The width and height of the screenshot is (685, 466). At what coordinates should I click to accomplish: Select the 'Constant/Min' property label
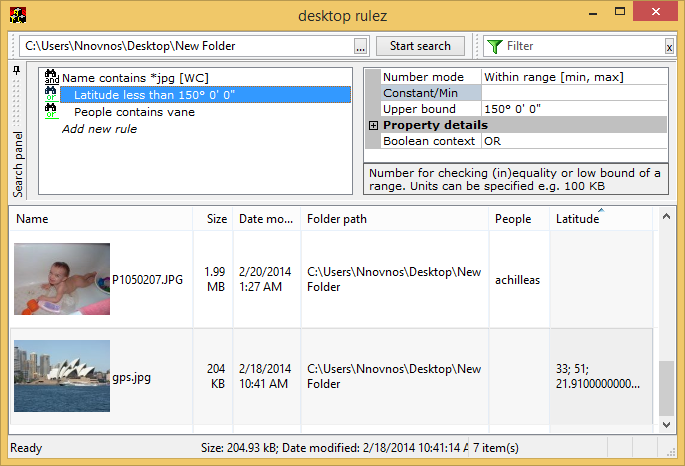tap(431, 93)
